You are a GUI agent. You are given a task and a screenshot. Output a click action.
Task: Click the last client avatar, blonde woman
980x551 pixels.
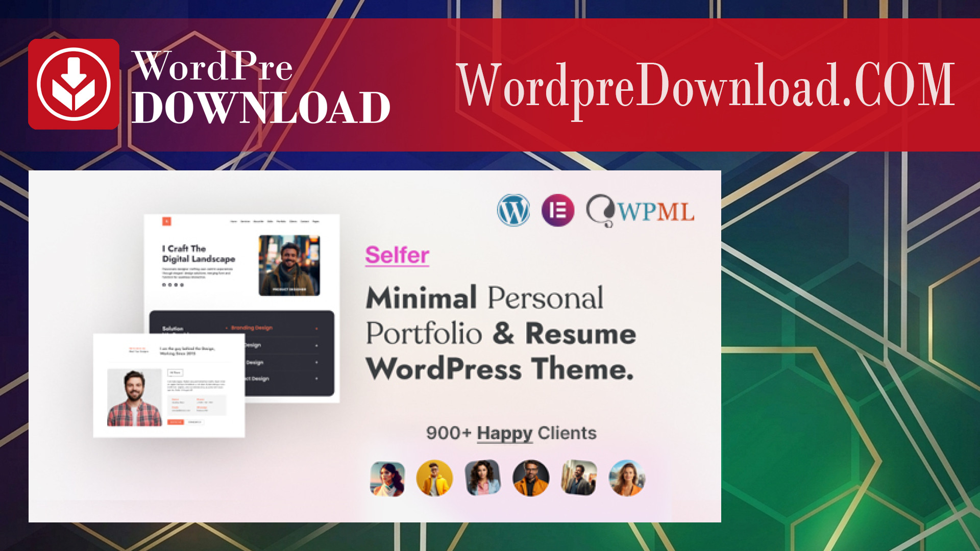coord(627,478)
